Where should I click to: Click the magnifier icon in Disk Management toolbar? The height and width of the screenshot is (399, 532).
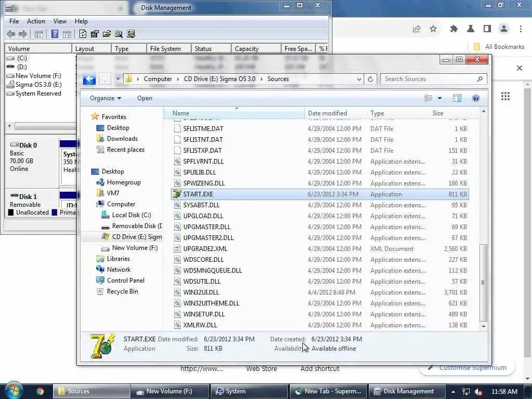(x=119, y=34)
